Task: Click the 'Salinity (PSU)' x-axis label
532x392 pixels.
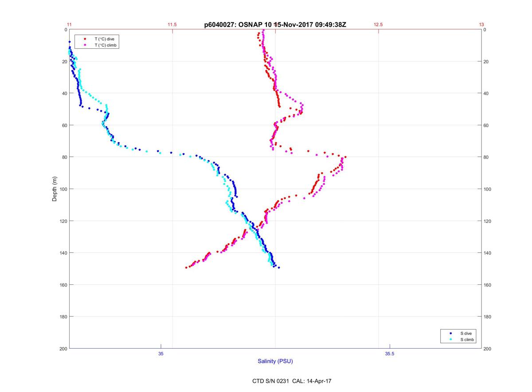Action: coord(275,361)
